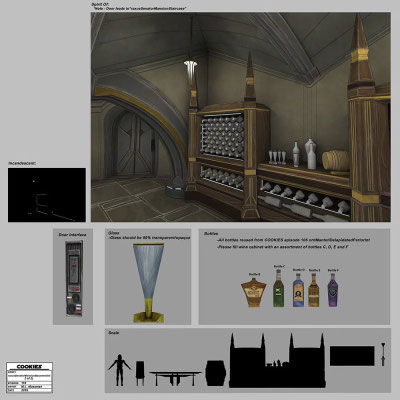Click the "Door Interface" label
The height and width of the screenshot is (400, 400).
coord(72,235)
